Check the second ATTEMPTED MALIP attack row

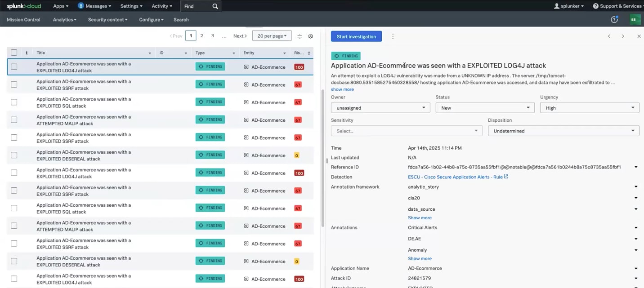[x=14, y=226]
